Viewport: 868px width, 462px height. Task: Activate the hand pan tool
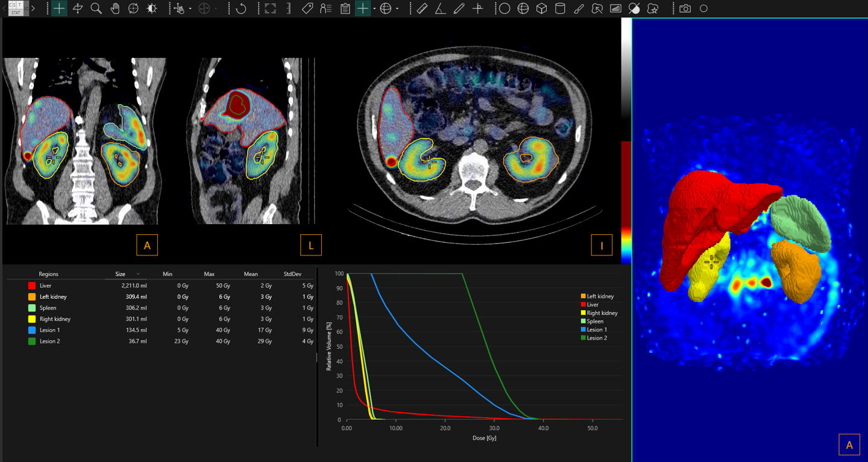coord(115,9)
